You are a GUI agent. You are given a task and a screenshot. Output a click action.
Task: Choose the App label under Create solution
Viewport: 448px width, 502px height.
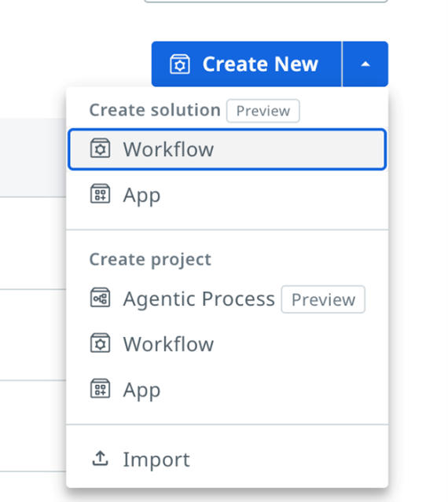point(141,196)
